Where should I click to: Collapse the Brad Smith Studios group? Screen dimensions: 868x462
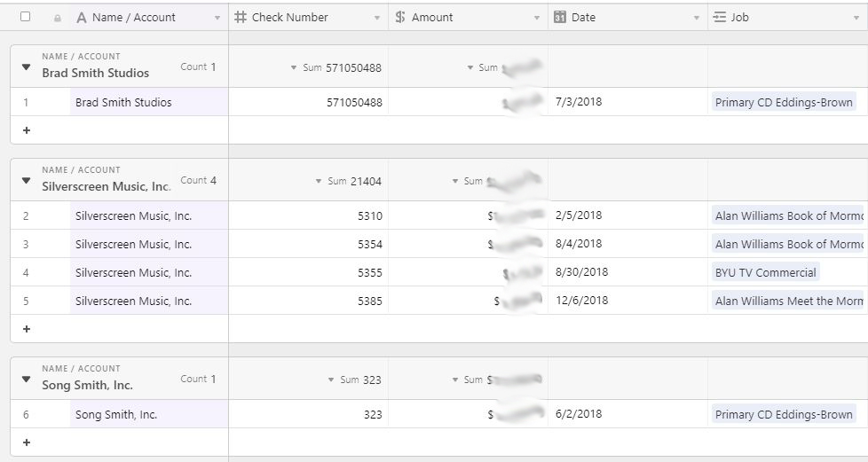pos(26,67)
